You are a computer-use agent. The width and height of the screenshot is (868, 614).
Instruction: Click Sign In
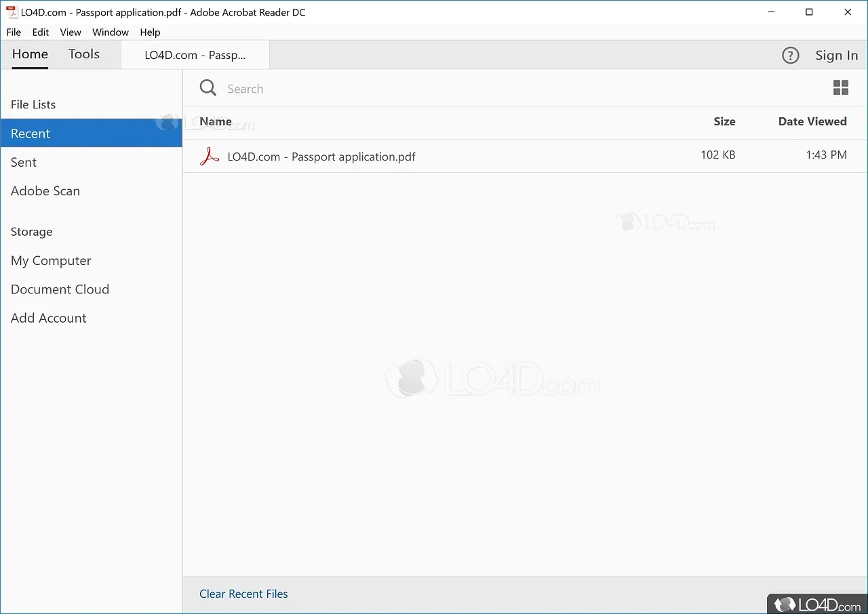click(837, 56)
